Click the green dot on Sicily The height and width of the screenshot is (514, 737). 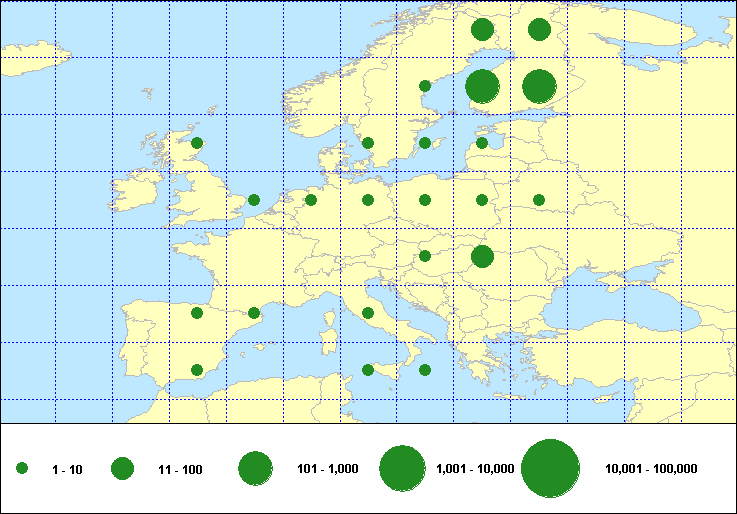[x=368, y=370]
